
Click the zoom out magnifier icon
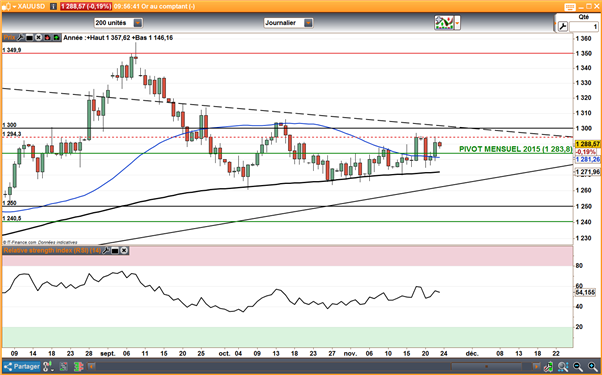point(578,367)
